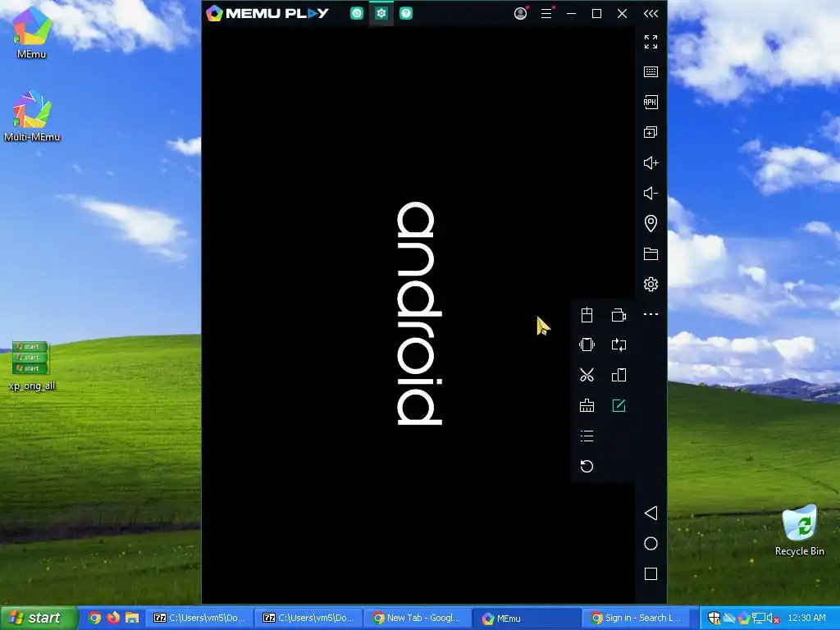
Task: Open the xp_orig_all desktop icon
Action: tap(32, 366)
